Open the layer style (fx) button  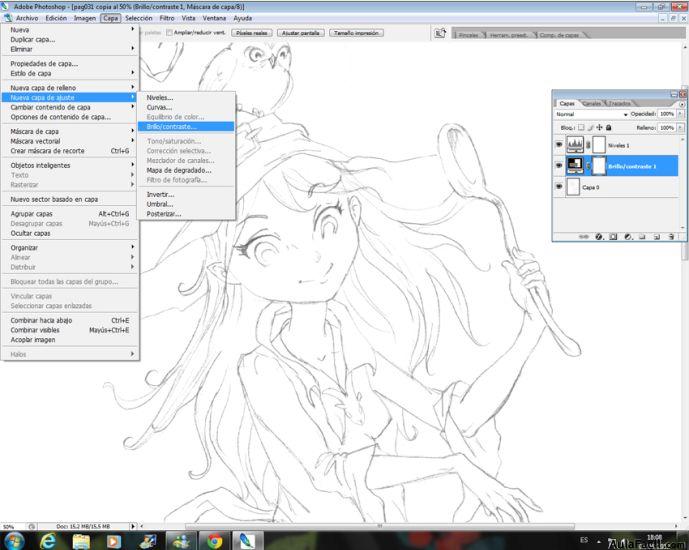click(599, 237)
